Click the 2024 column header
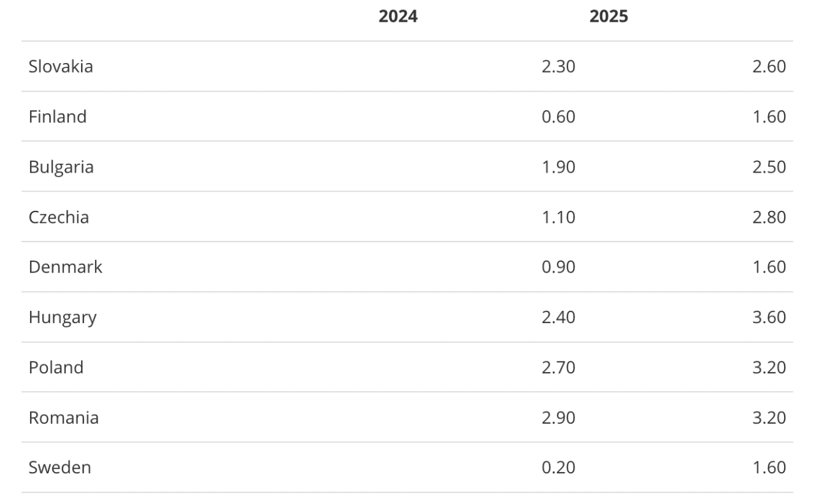Image resolution: width=816 pixels, height=504 pixels. 398,17
